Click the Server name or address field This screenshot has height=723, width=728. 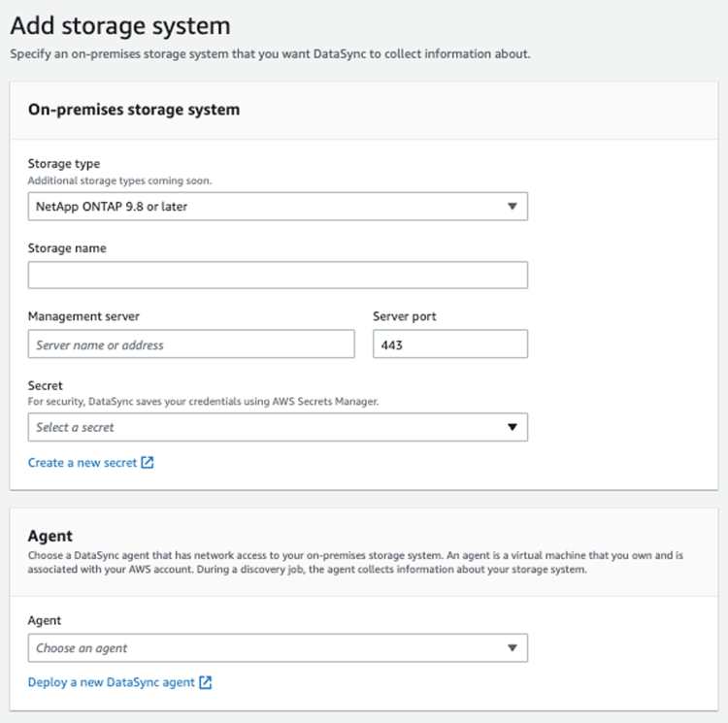[191, 344]
